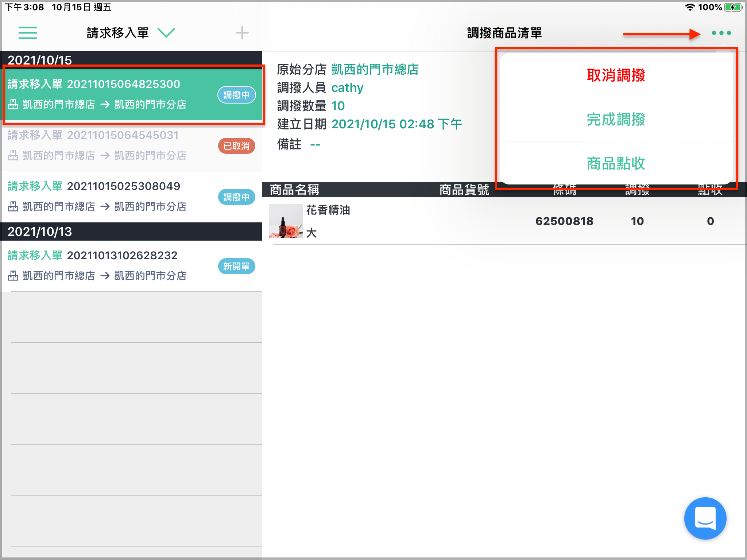Click the 調撥中 badge on order 20211015064825300
Viewport: 747px width, 560px height.
(236, 95)
